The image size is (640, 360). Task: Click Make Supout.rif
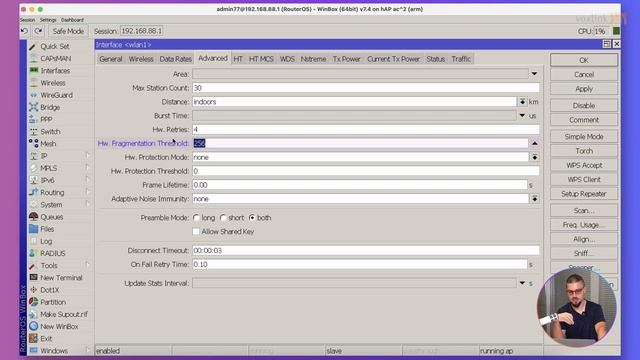63,314
